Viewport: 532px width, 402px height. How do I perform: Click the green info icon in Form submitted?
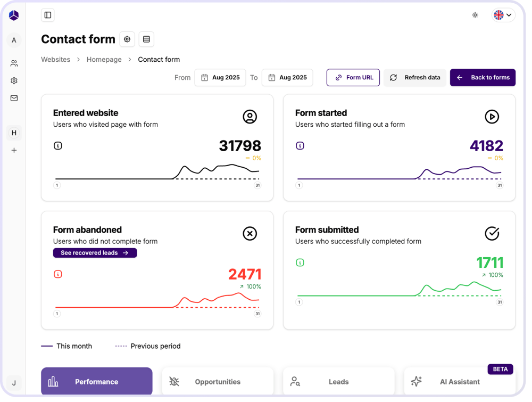(300, 262)
